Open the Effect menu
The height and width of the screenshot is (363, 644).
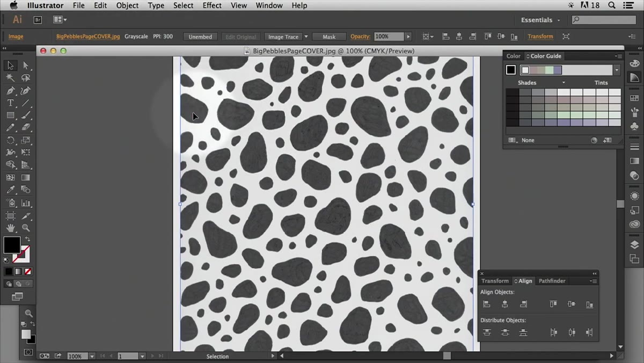[x=212, y=5]
